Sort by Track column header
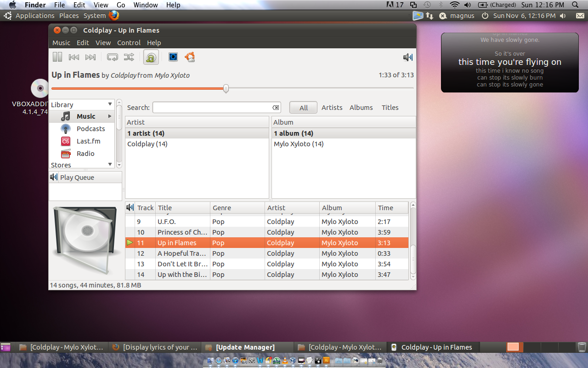The image size is (588, 368). coord(145,208)
